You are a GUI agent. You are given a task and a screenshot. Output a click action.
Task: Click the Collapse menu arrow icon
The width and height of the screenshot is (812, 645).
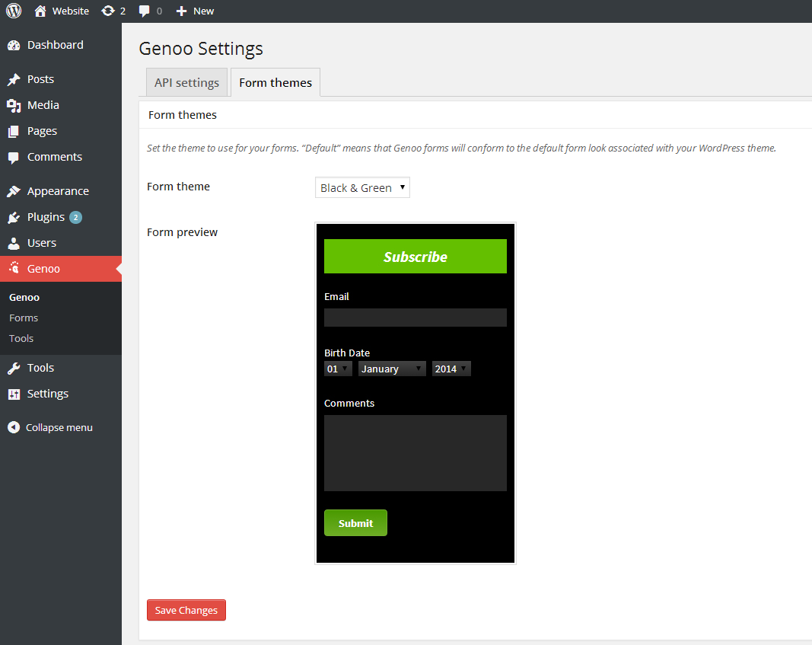pyautogui.click(x=14, y=427)
